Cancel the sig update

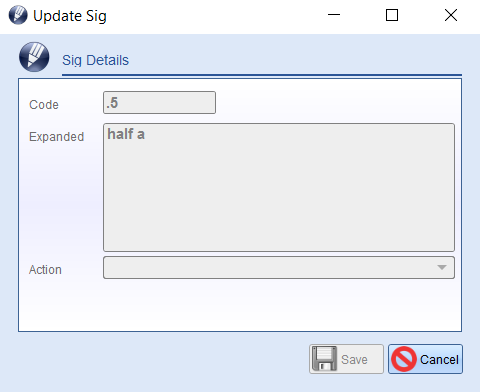coord(425,359)
